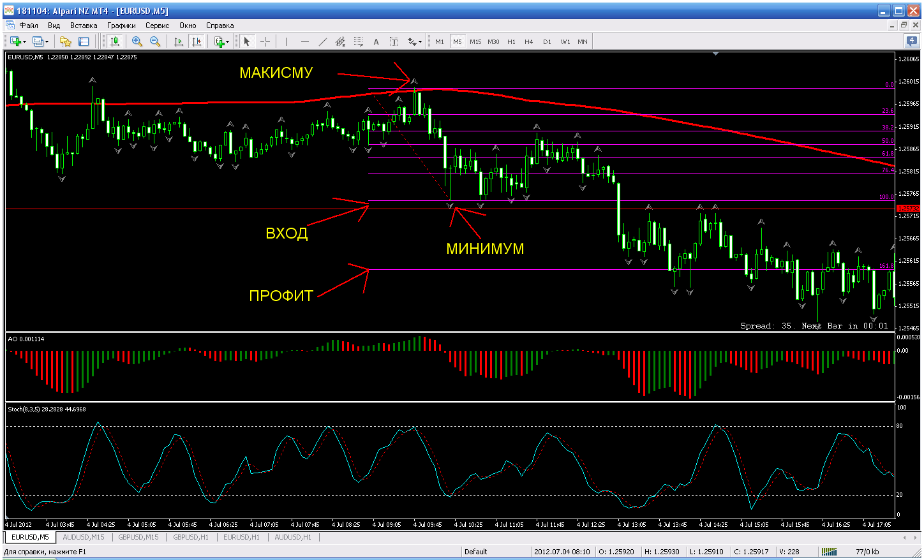
Task: Expand the New Chart dropdown arrow
Action: coord(25,42)
